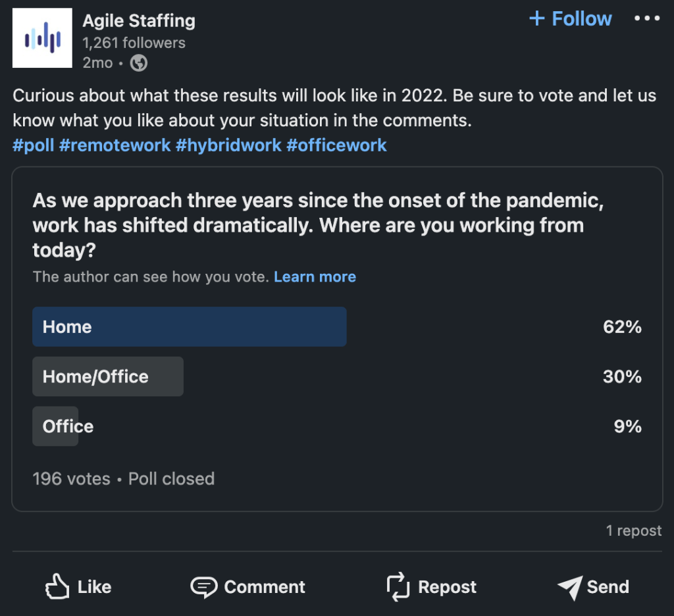
Task: View the 196 votes count
Action: click(71, 478)
